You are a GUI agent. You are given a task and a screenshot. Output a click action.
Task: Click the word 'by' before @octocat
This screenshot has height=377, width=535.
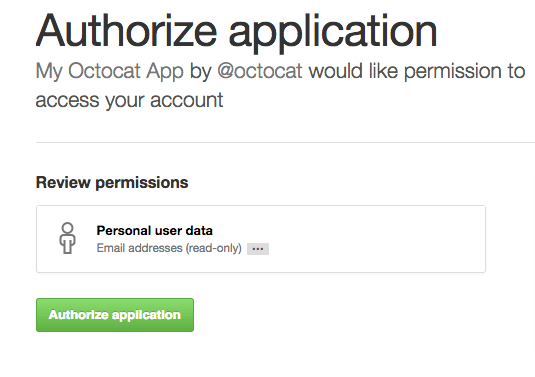click(201, 71)
